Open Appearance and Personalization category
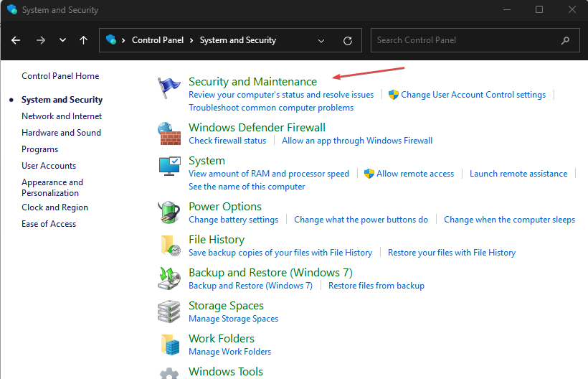This screenshot has width=588, height=379. (52, 187)
